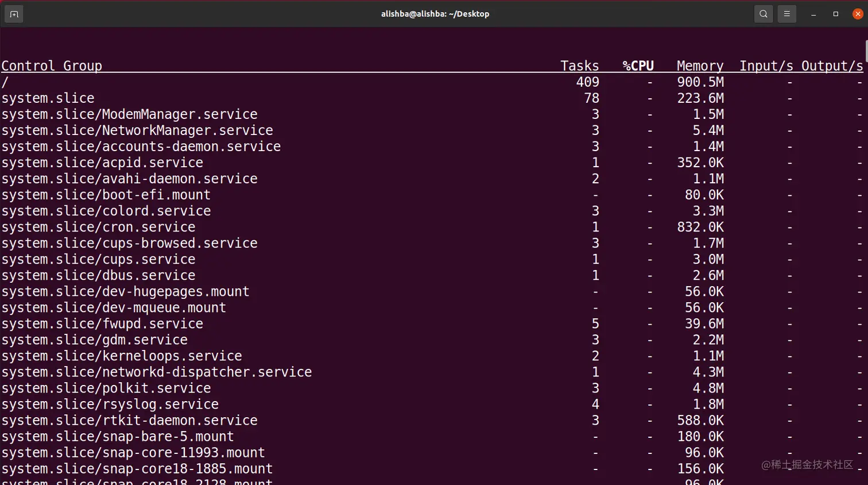This screenshot has width=868, height=485.
Task: Open a new terminal tab icon
Action: 14,14
